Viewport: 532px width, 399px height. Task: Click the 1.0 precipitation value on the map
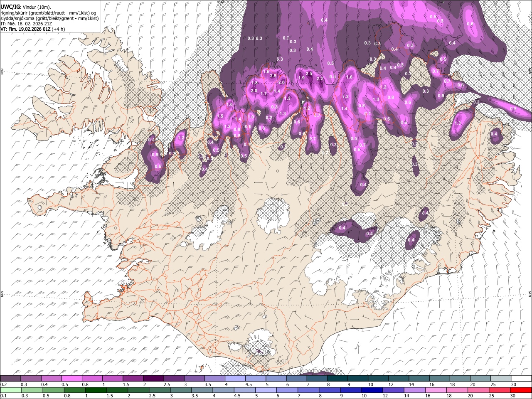coord(251,117)
